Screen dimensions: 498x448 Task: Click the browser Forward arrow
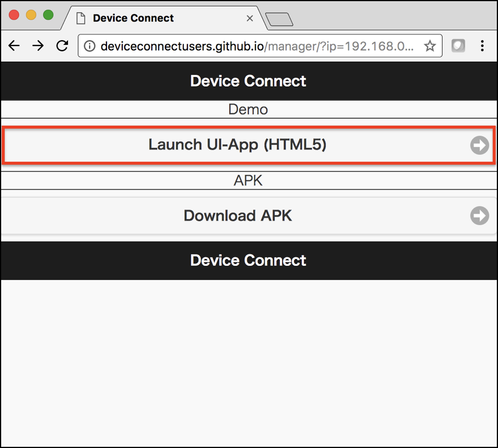click(x=38, y=46)
